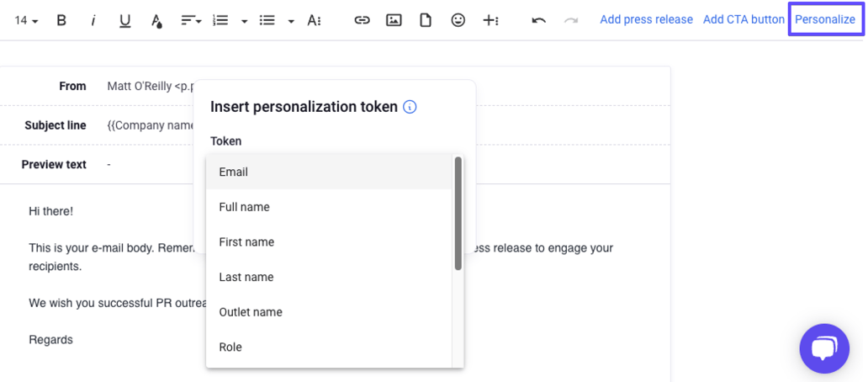The height and width of the screenshot is (382, 868).
Task: Select Outlet name token
Action: click(x=329, y=312)
